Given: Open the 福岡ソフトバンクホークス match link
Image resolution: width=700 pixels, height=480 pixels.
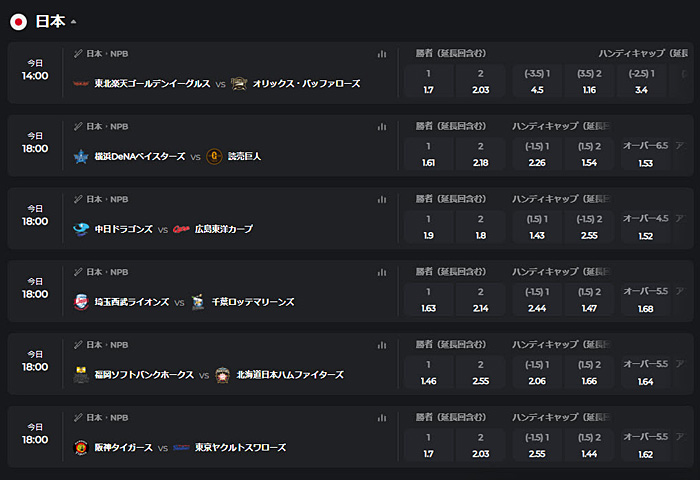Looking at the screenshot, I should click(144, 375).
